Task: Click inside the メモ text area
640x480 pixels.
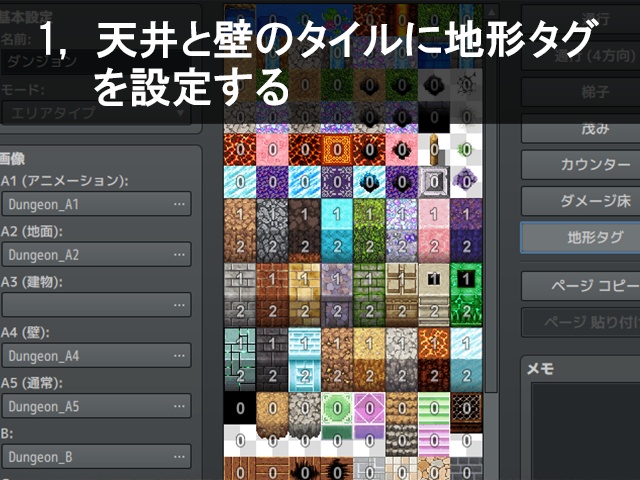Action: 584,431
